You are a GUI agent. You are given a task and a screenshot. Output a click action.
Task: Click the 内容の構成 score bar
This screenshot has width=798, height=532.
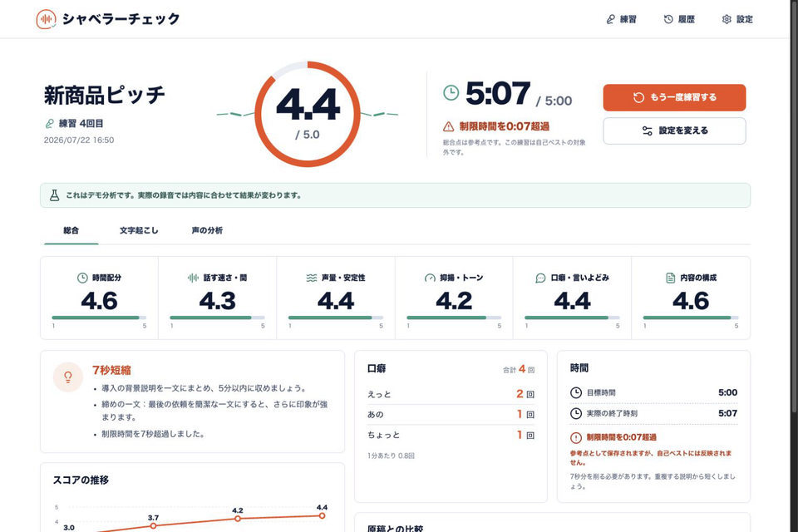click(691, 318)
